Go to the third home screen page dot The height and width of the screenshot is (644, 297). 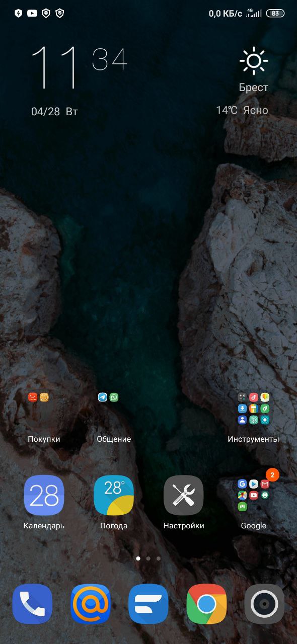click(x=159, y=558)
